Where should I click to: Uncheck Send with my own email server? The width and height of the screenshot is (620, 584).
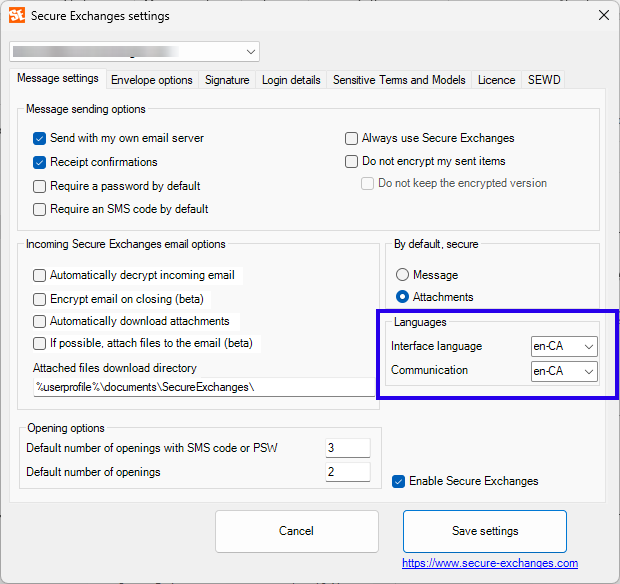point(40,138)
